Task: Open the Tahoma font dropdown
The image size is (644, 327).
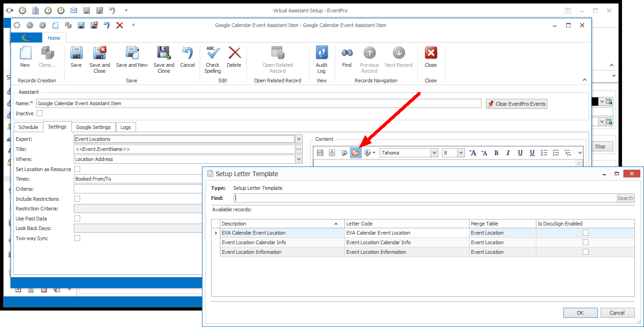Action: (x=434, y=153)
